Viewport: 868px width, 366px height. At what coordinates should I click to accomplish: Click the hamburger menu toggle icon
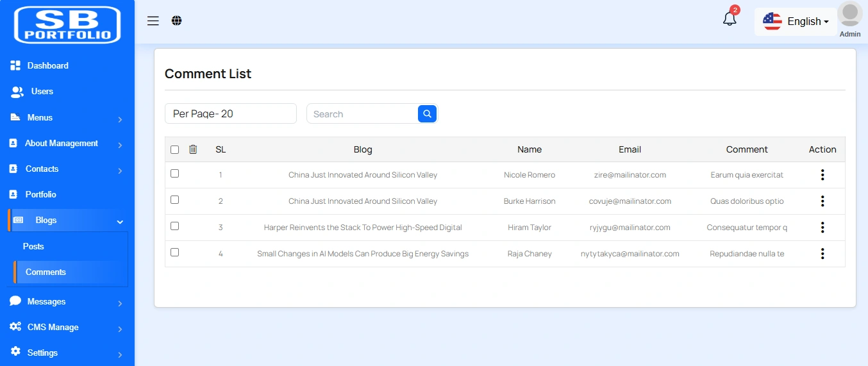[x=153, y=21]
